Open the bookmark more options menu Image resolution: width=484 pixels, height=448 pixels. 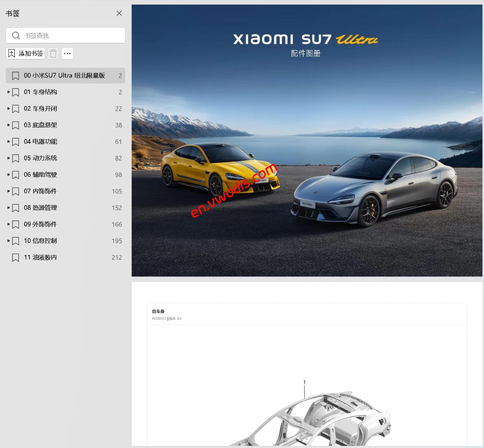click(x=67, y=54)
